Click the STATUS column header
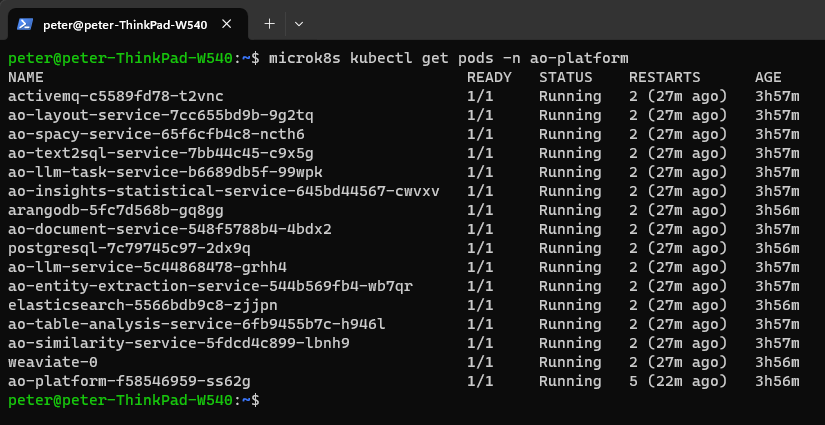The image size is (825, 425). [x=565, y=77]
